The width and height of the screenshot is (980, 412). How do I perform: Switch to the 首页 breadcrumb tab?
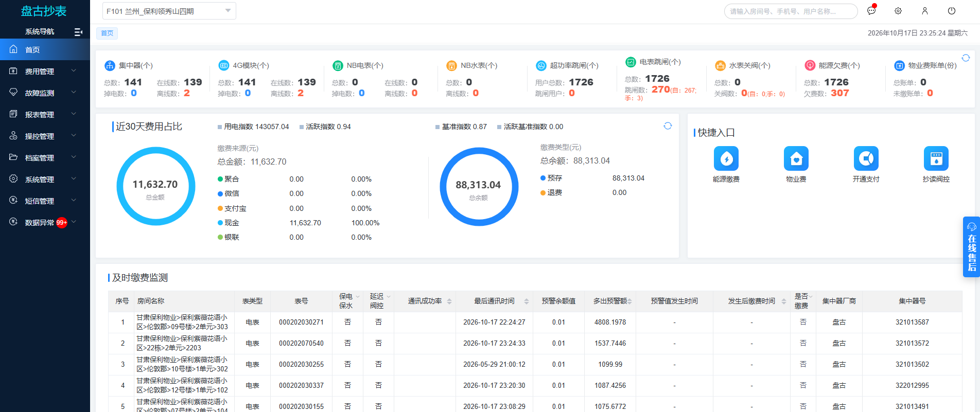tap(107, 33)
